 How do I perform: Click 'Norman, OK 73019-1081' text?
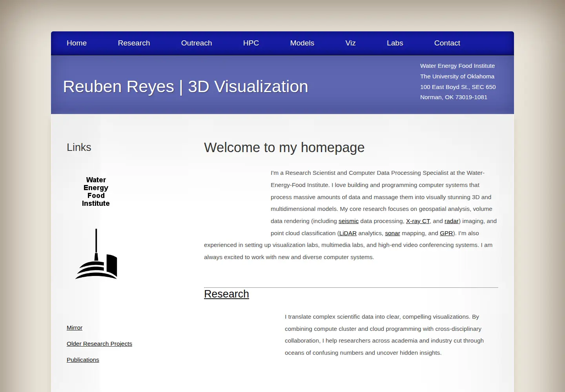[x=454, y=97]
